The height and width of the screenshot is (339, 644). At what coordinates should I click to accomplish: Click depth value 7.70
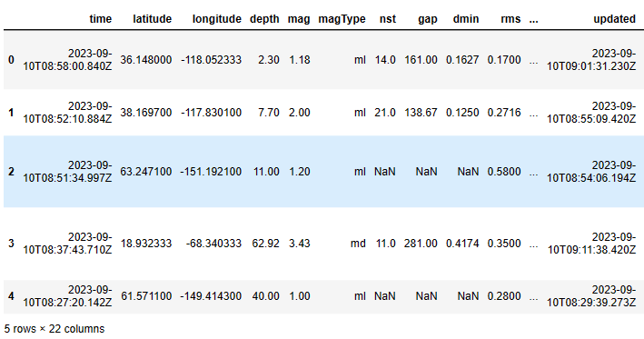point(269,113)
